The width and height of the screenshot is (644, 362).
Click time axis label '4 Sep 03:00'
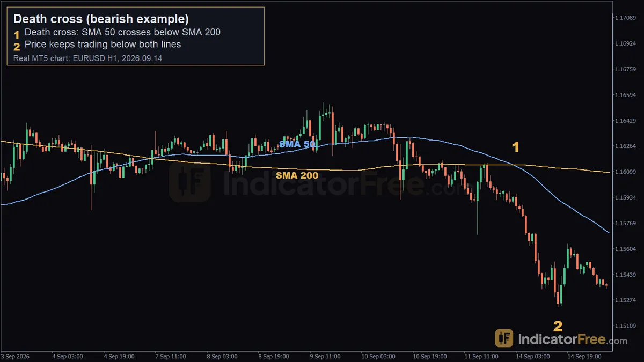point(68,356)
